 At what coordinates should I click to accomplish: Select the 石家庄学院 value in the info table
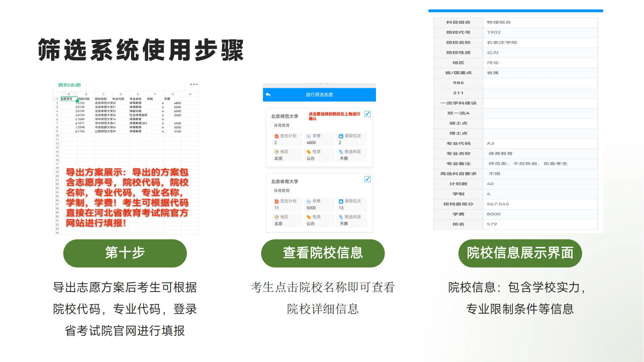pos(502,42)
